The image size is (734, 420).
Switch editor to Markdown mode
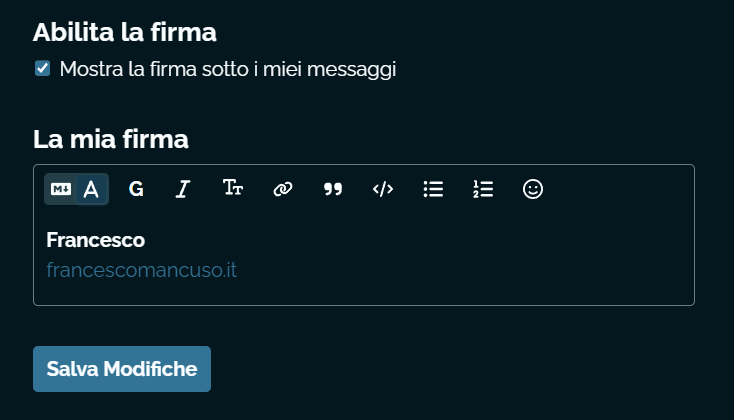(x=61, y=189)
